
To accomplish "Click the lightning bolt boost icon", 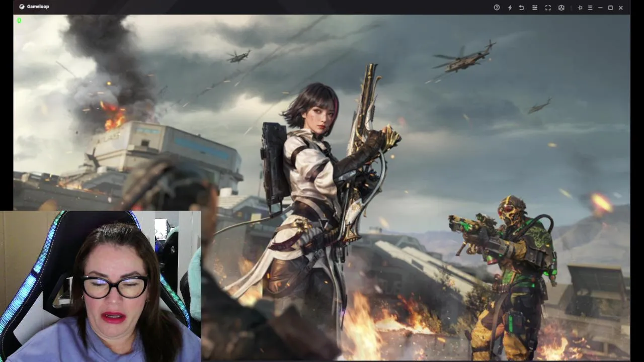I will [x=510, y=8].
